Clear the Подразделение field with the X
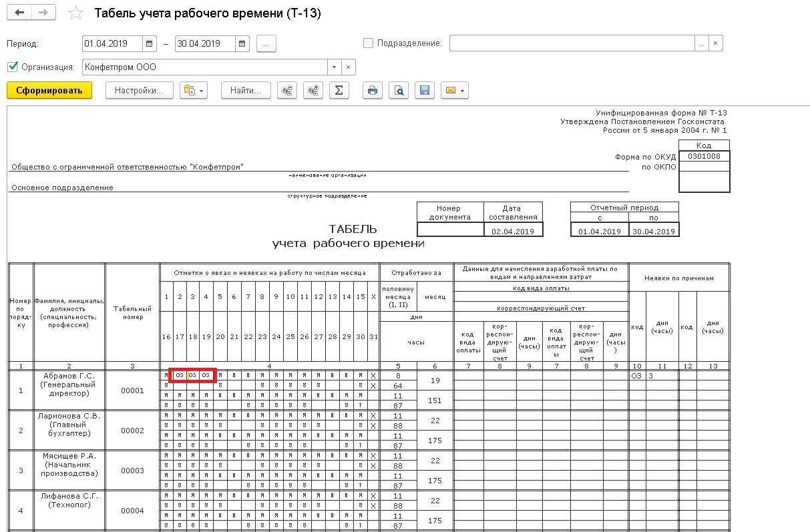 (715, 43)
